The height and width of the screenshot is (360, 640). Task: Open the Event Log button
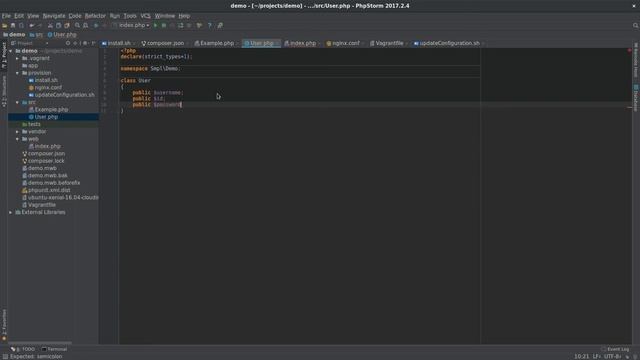click(615, 349)
